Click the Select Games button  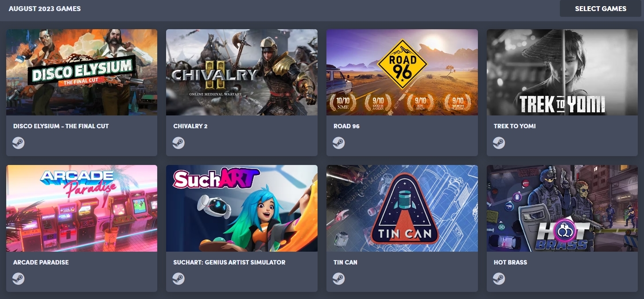(x=601, y=8)
